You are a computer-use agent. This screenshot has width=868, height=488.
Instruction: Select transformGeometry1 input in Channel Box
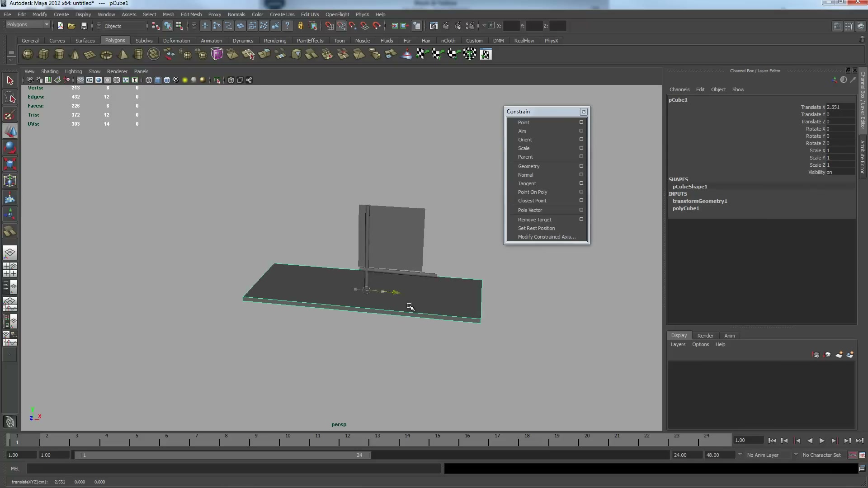point(700,201)
